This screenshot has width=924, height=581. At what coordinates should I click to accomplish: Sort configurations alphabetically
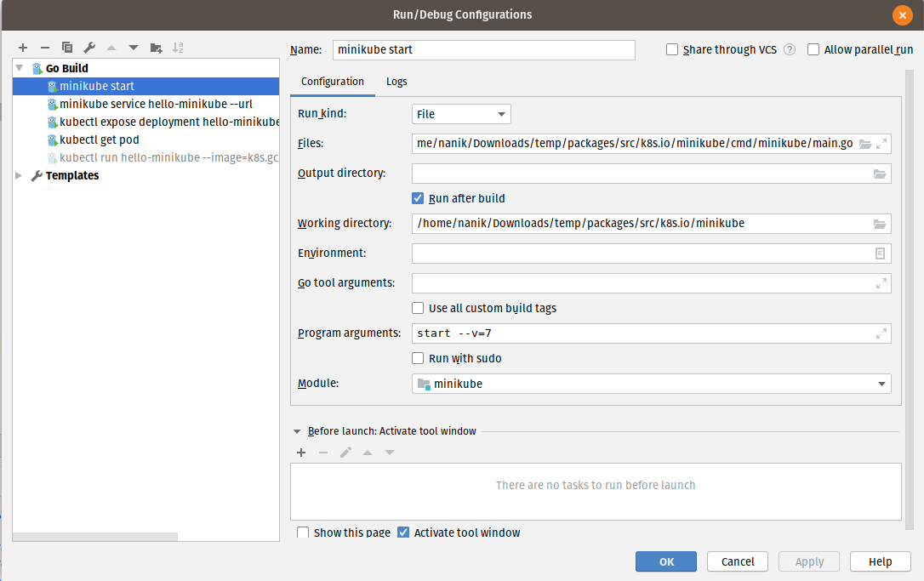178,48
